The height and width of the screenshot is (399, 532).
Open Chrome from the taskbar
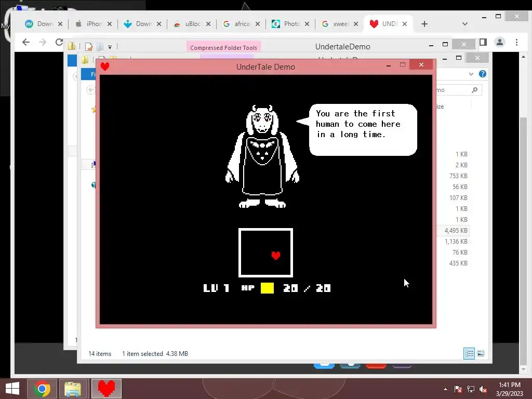(42, 389)
